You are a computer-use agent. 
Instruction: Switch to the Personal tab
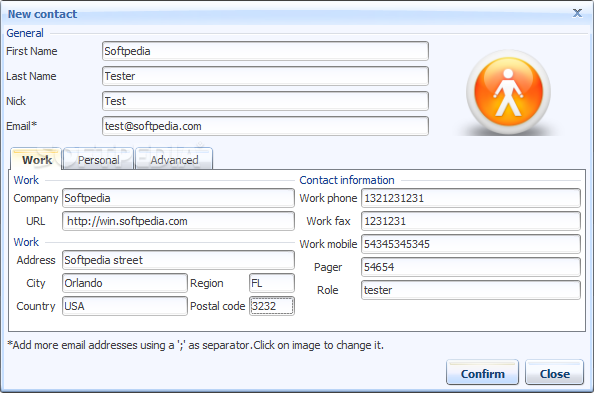point(98,160)
